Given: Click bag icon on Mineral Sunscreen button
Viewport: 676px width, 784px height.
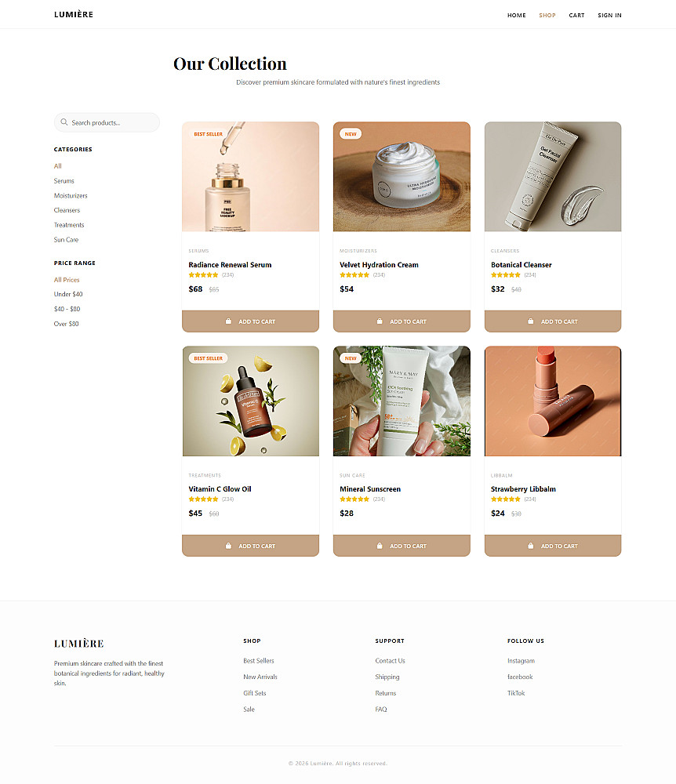Looking at the screenshot, I should point(380,546).
